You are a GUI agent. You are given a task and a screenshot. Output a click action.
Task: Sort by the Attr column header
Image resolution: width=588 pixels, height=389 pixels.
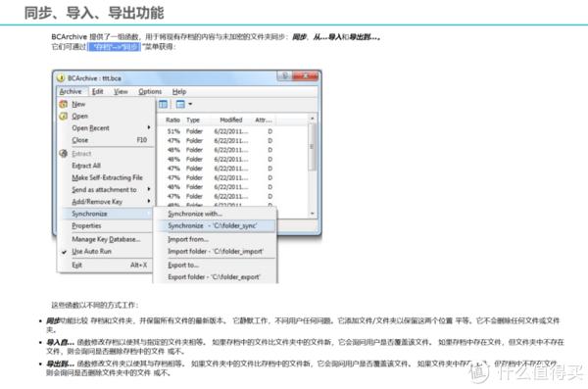coord(264,120)
